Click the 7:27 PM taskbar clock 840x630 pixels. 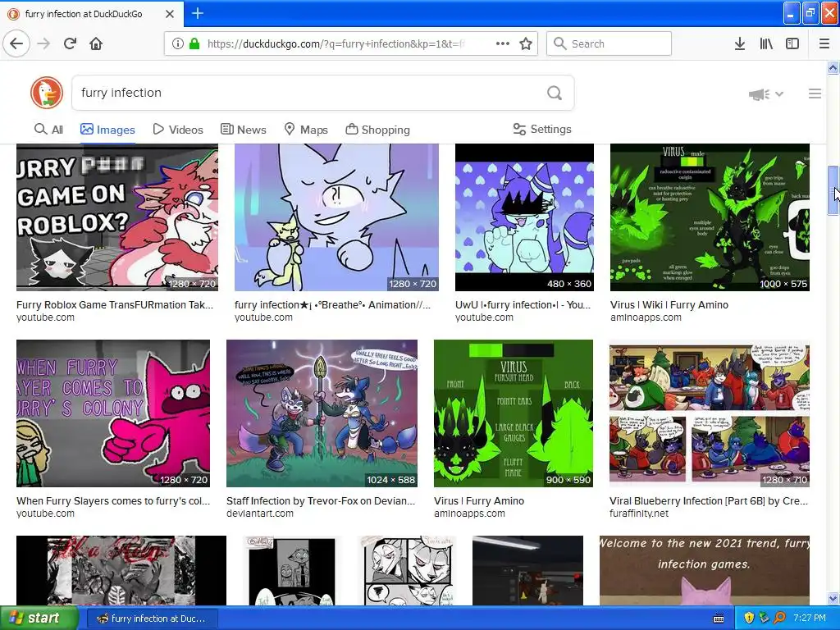point(810,619)
